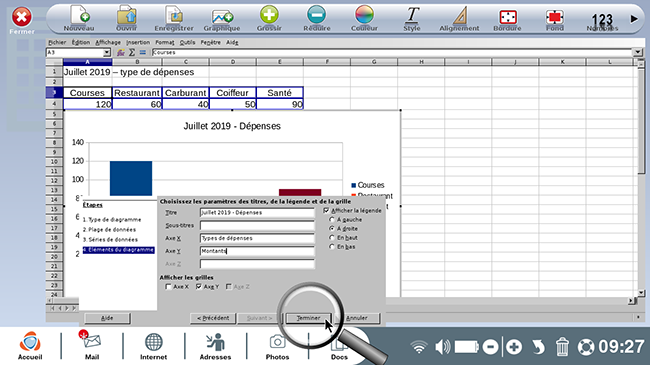Toggle the Afficher la légende checkbox
650x365 pixels.
click(x=326, y=211)
